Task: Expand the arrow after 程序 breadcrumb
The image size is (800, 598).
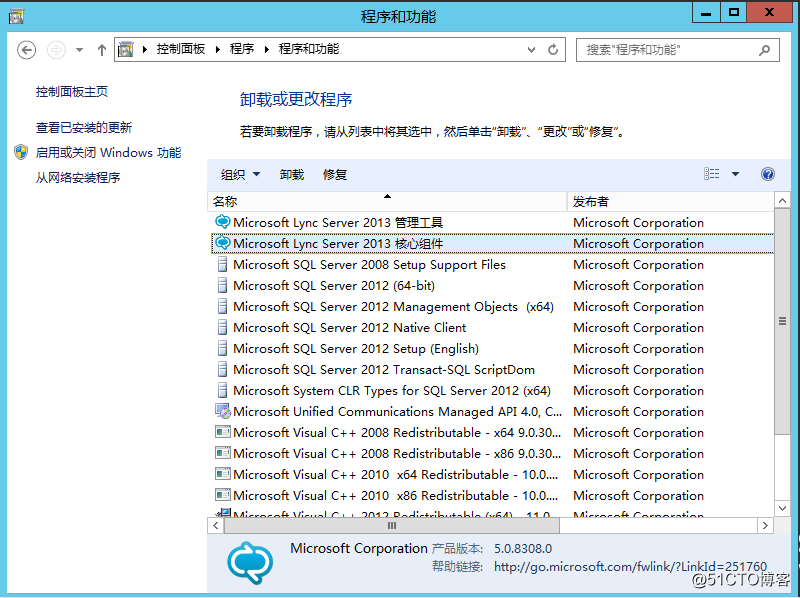Action: (x=266, y=49)
